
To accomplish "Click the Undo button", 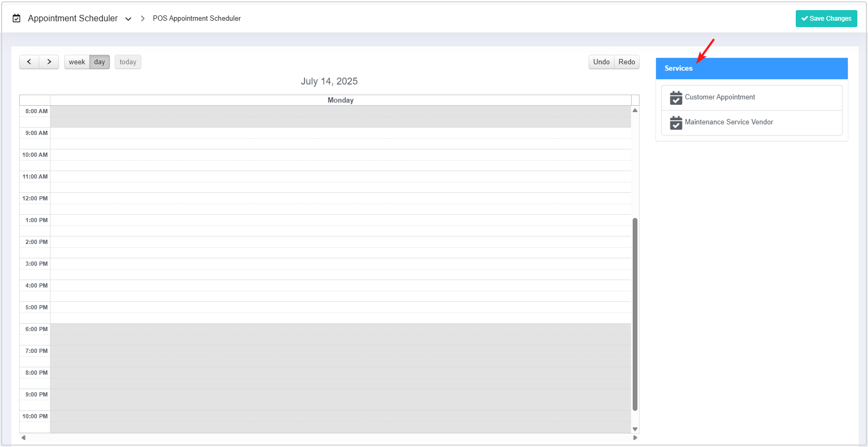I will tap(601, 62).
